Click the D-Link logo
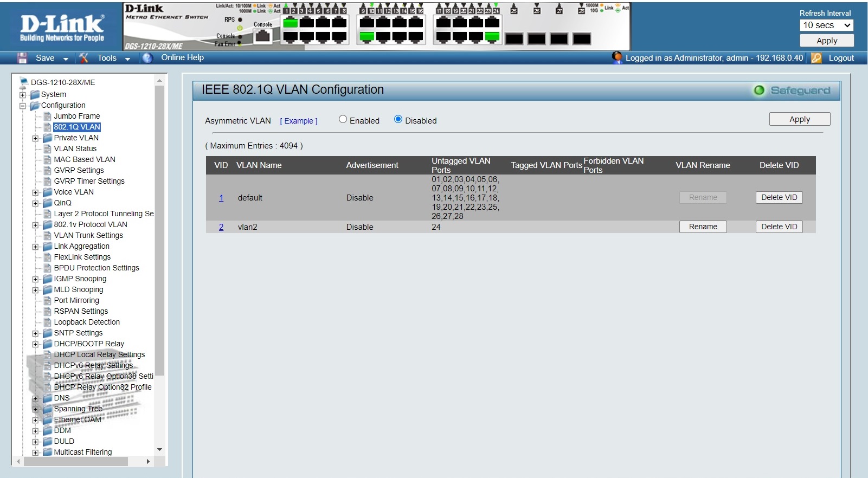 coord(62,27)
